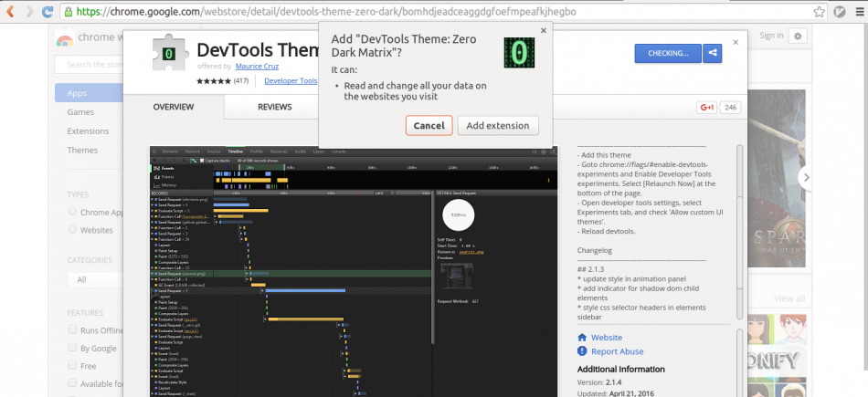Click the Changelog text
The width and height of the screenshot is (868, 397).
596,250
